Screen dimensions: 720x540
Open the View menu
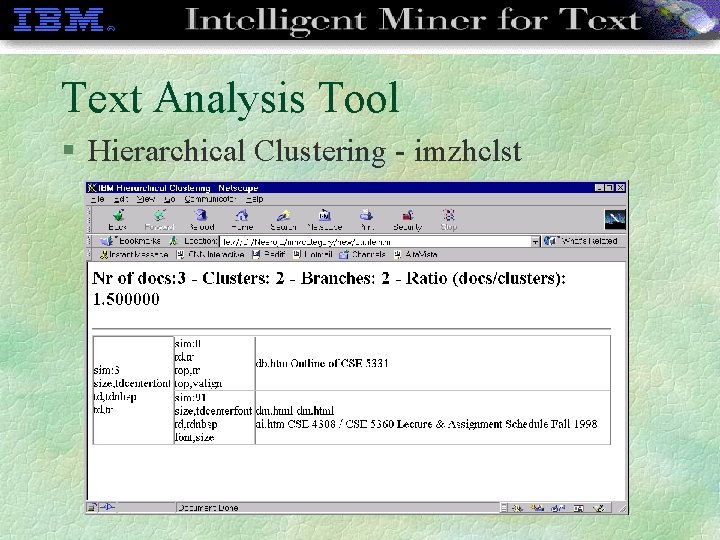(146, 199)
